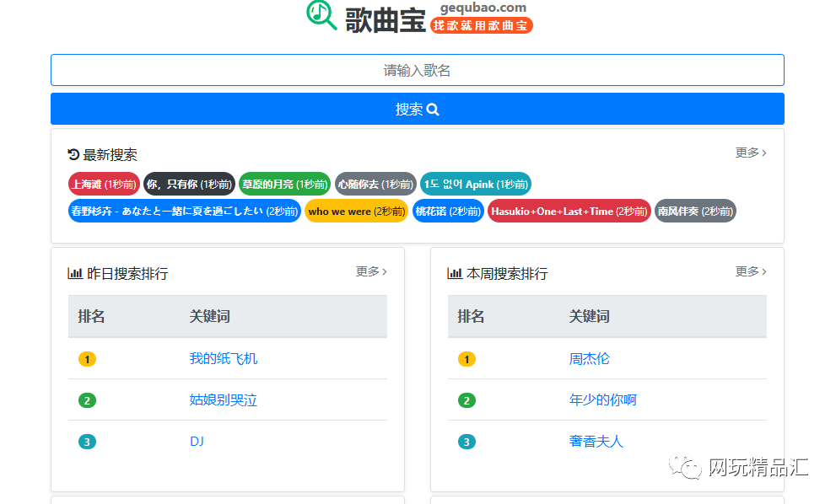This screenshot has height=504, width=836.
Task: Select the 春野杉卉 Japanese song search tag
Action: click(x=185, y=211)
